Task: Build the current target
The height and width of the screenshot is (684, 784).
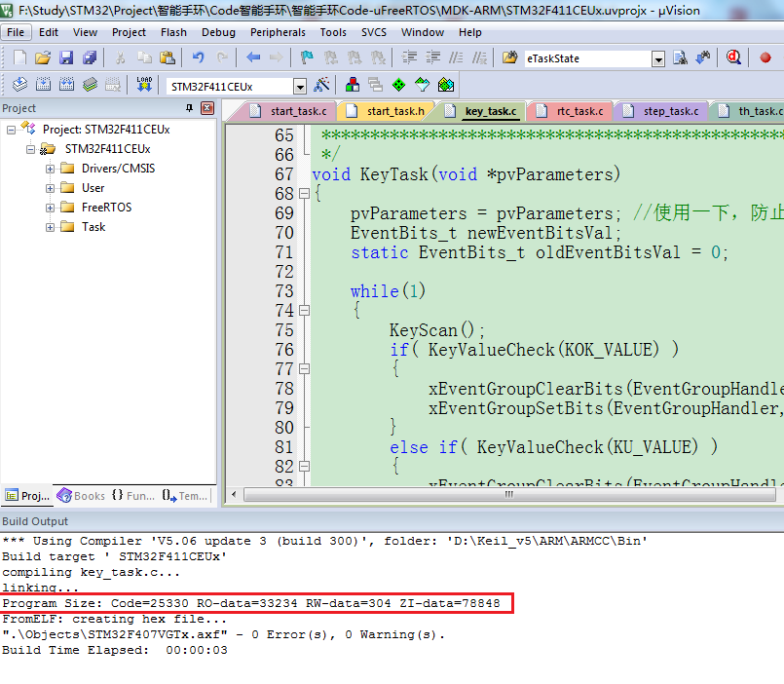Action: pyautogui.click(x=42, y=85)
